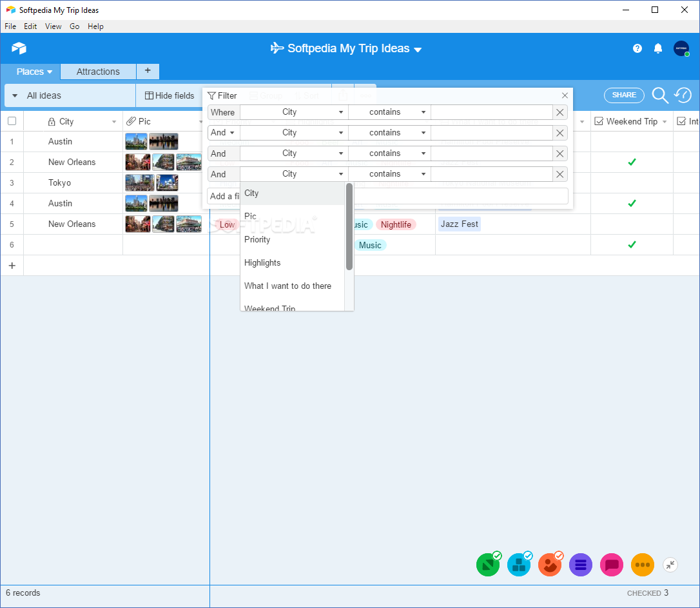Choose What I want to do there
This screenshot has height=608, width=700.
293,286
